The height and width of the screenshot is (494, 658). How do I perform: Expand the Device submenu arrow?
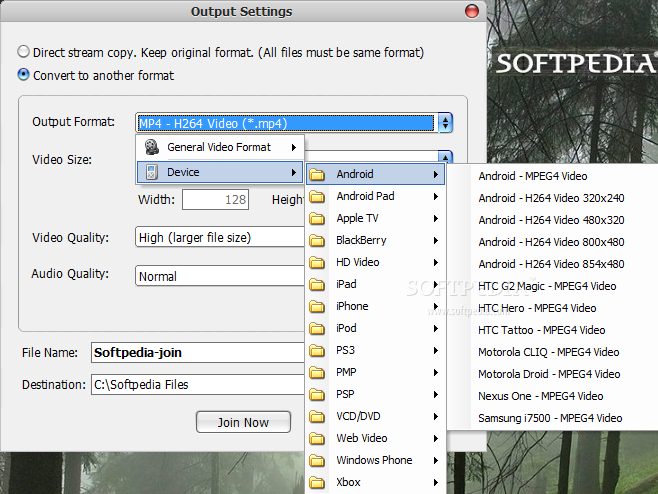pyautogui.click(x=294, y=173)
